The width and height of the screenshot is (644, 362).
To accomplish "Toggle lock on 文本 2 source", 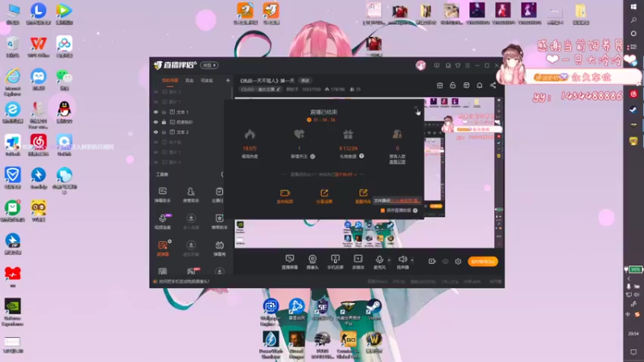I will [x=164, y=132].
